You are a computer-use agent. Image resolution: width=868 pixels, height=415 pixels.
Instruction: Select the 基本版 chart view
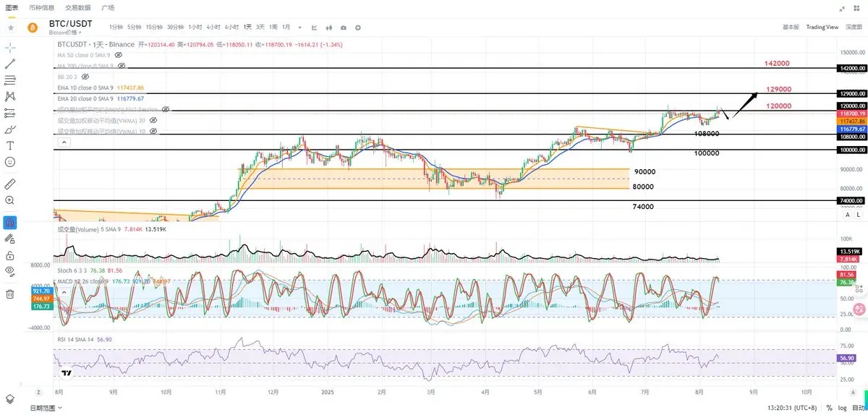[x=791, y=27]
